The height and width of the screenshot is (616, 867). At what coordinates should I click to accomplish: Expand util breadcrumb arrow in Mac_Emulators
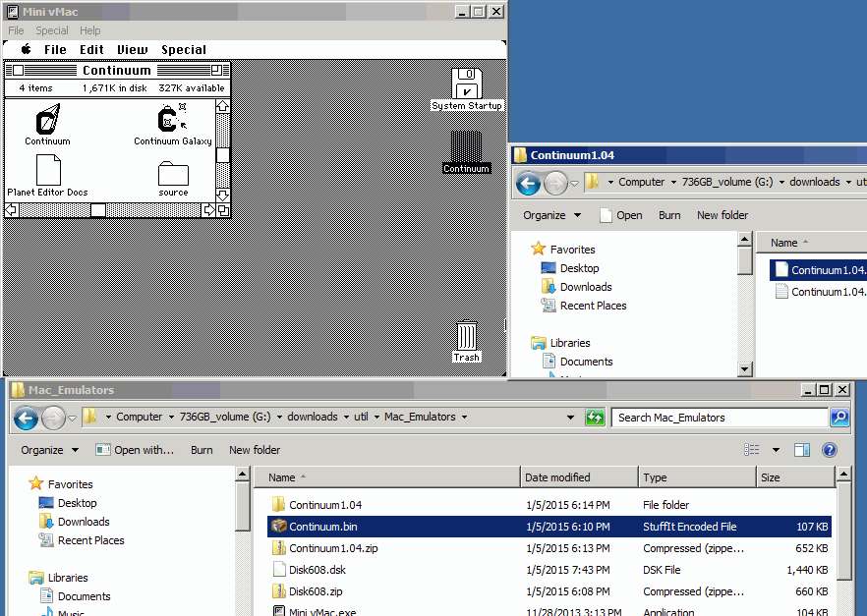coord(376,417)
